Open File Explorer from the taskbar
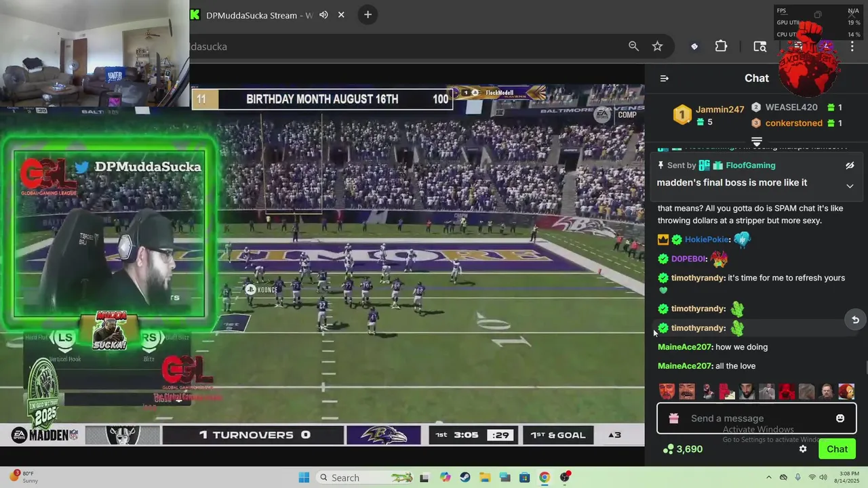 485,478
